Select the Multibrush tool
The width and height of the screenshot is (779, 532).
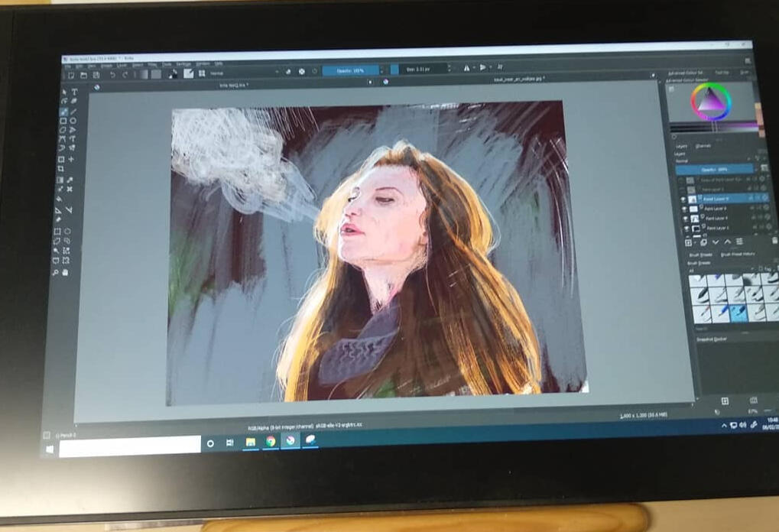73,148
